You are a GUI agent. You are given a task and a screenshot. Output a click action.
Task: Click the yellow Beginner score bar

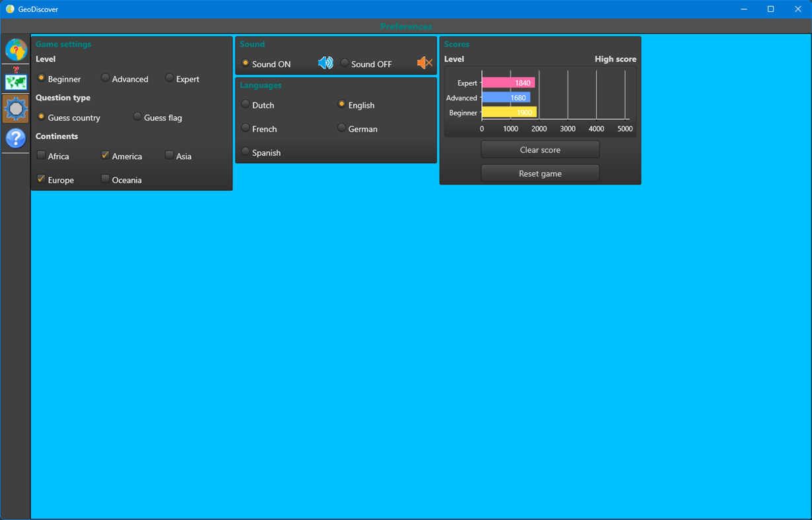coord(508,112)
